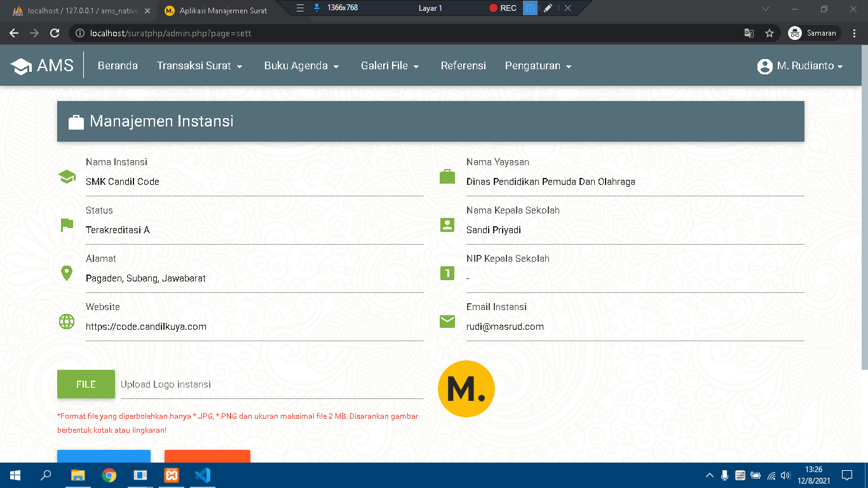Click the number icon next to NIP Kepala Sekolah
Viewport: 868px width, 488px height.
[447, 273]
